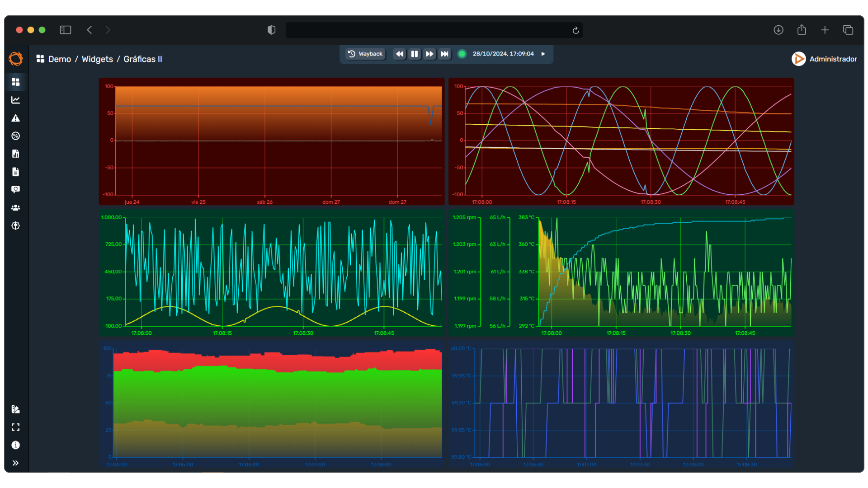The image size is (868, 488).
Task: Navigate to Demo breadcrumb item
Action: point(59,59)
